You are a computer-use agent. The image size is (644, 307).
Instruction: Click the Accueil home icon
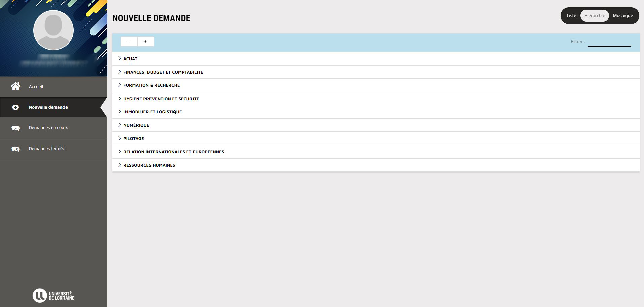15,86
